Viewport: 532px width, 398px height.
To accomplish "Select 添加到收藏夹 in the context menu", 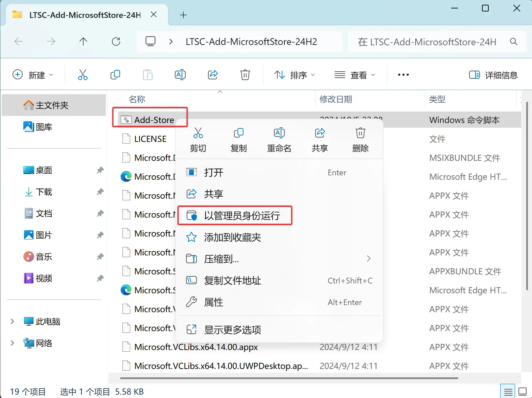I will point(279,237).
